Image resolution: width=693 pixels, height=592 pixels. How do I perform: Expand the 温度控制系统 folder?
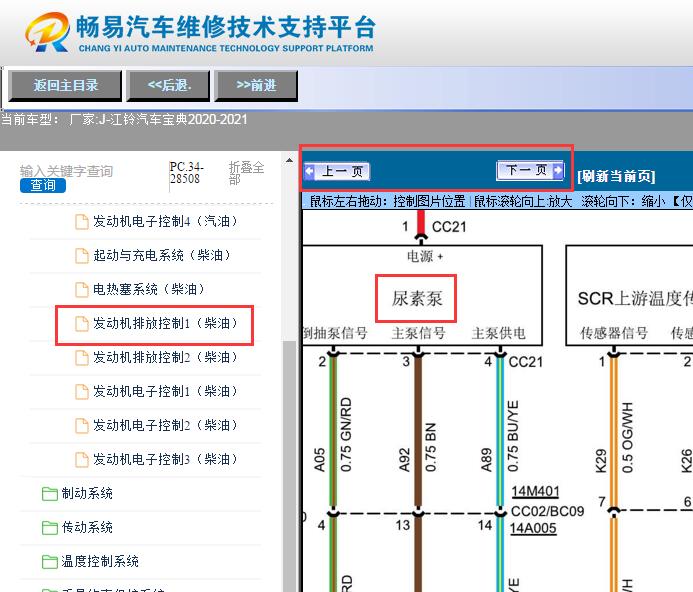(x=100, y=561)
